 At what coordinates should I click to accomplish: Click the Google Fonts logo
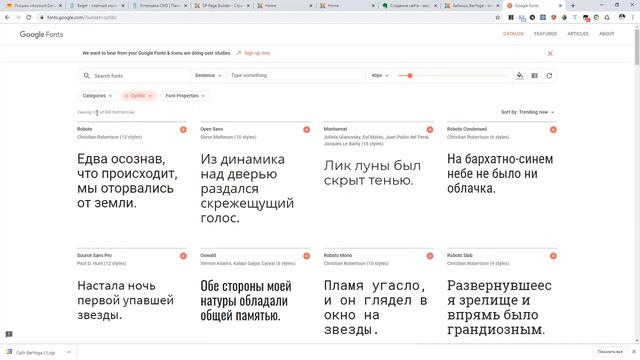(x=41, y=35)
